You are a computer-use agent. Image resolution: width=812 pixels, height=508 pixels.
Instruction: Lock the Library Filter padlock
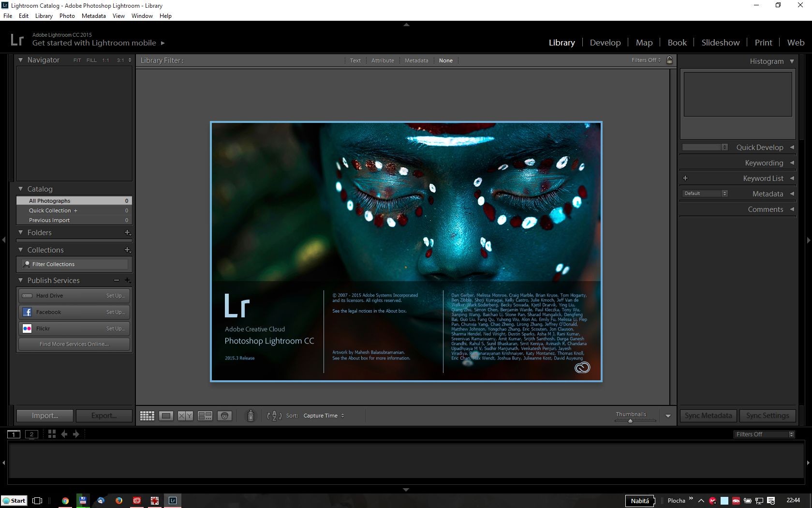[x=669, y=60]
